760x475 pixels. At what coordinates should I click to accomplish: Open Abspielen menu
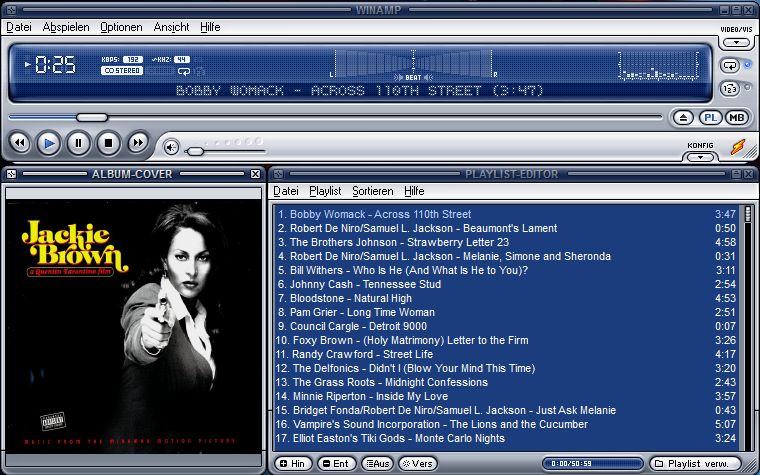click(x=66, y=27)
